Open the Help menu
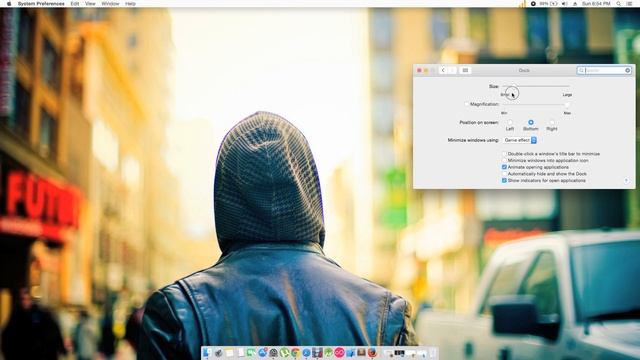The image size is (640, 360). pos(130,3)
